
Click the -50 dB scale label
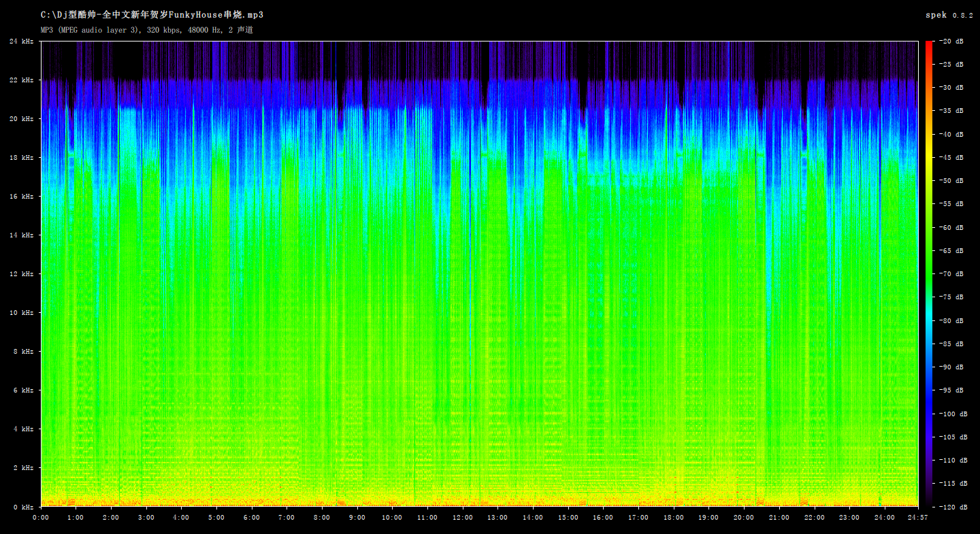tap(951, 181)
